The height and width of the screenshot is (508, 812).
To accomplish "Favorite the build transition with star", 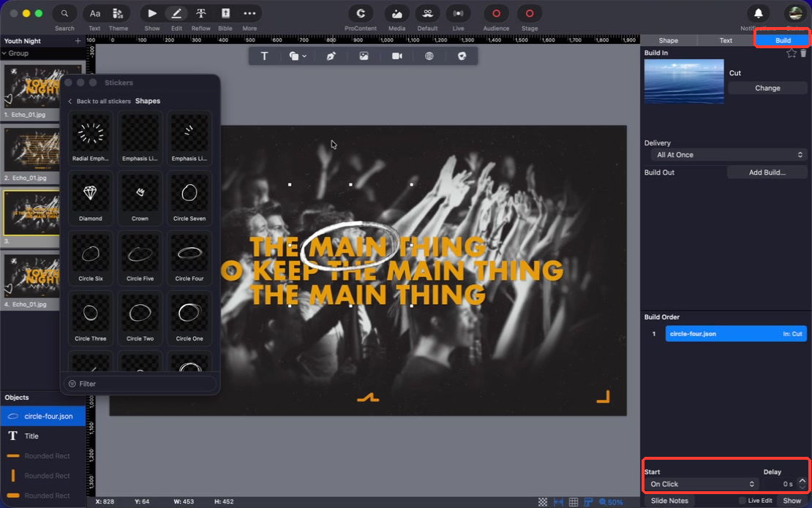I will 792,53.
